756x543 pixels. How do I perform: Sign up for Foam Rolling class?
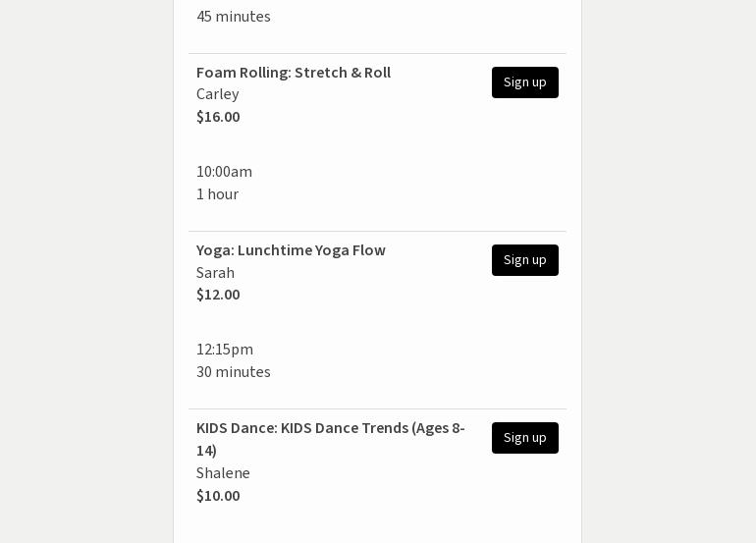524,82
